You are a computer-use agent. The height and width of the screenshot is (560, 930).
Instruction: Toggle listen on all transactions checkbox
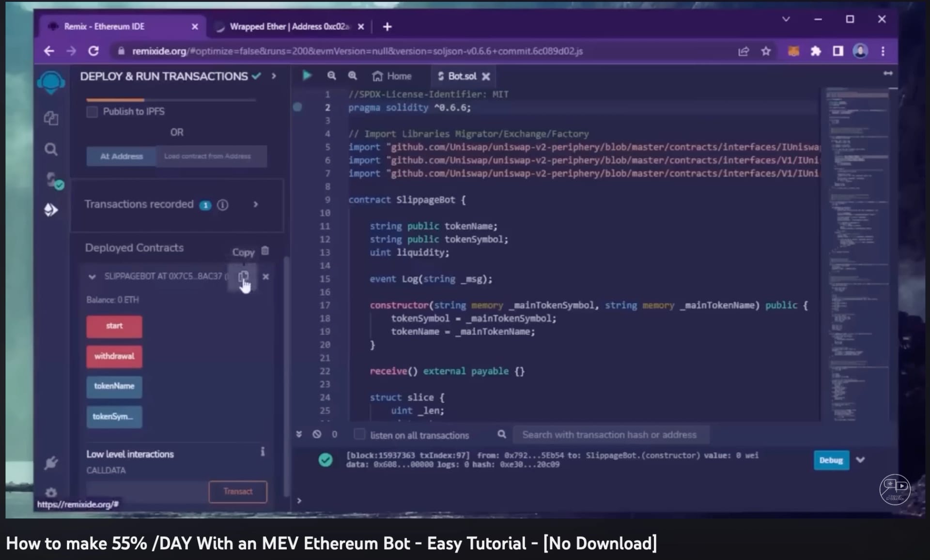pyautogui.click(x=359, y=434)
